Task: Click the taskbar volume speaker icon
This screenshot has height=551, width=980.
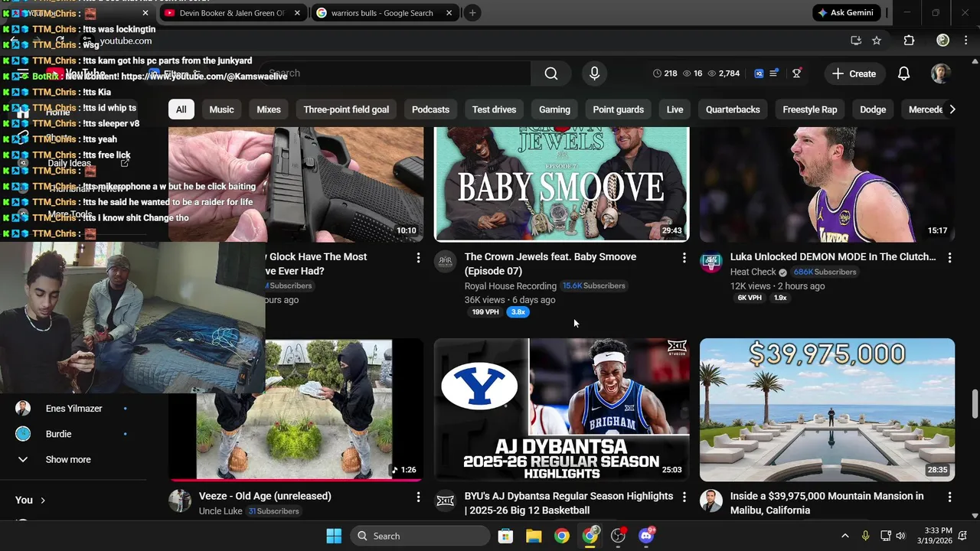Action: pos(900,536)
